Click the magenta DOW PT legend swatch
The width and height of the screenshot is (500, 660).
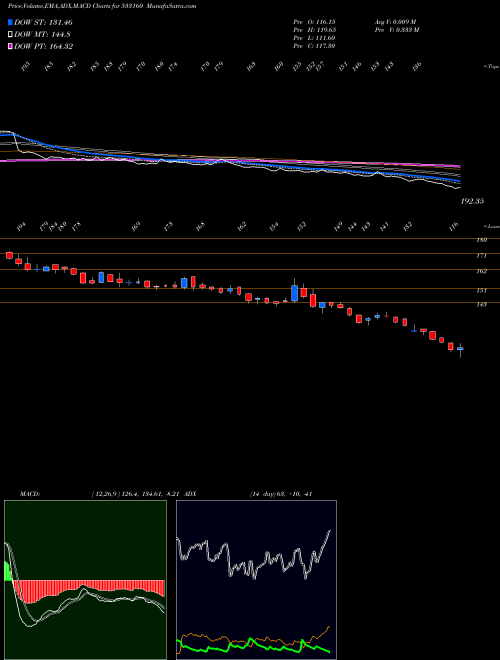pyautogui.click(x=10, y=46)
